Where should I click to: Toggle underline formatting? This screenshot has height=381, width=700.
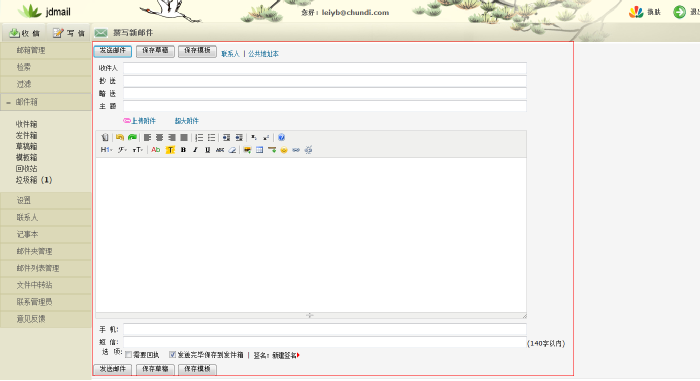point(208,150)
